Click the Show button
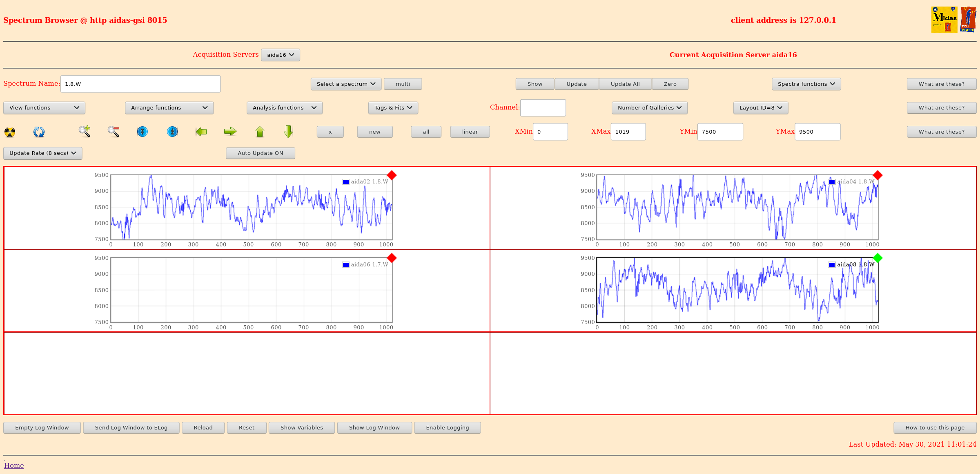Viewport: 980px width, 474px height. pos(535,84)
